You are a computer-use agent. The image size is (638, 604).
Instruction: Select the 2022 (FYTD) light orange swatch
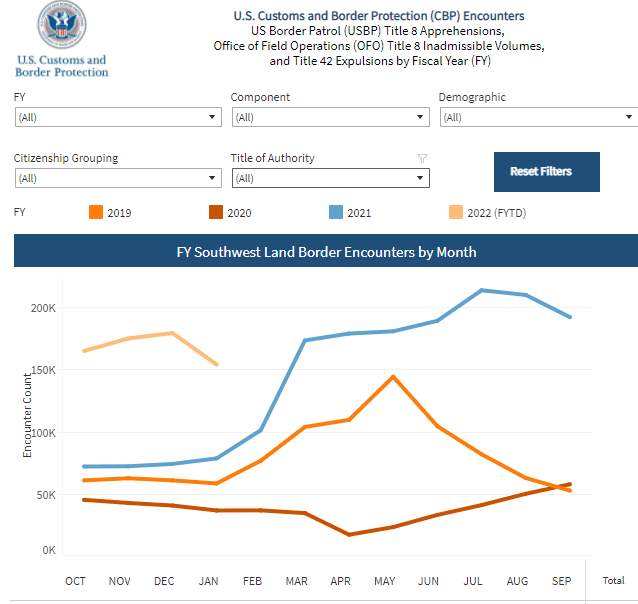[x=456, y=212]
